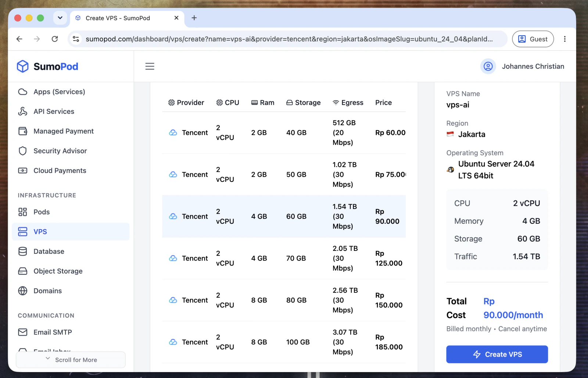Open Apps (Services) in sidebar
This screenshot has height=378, width=588.
click(71, 92)
